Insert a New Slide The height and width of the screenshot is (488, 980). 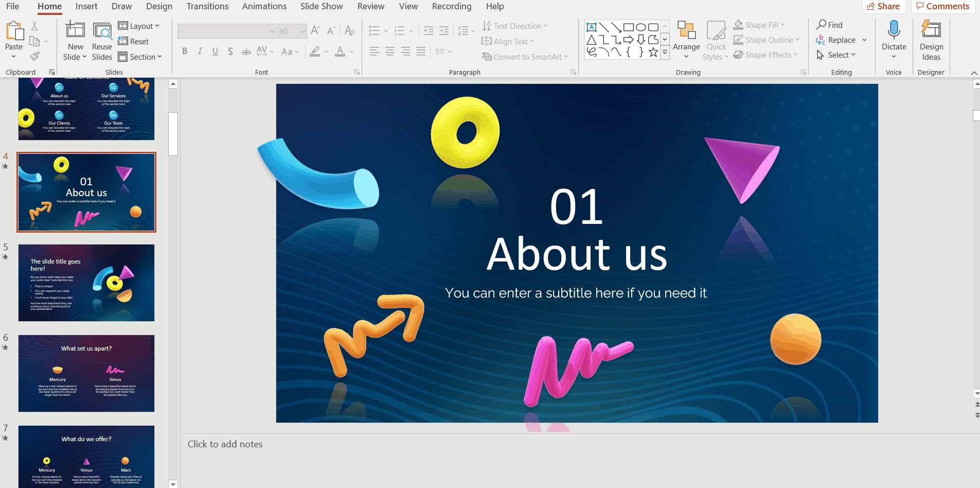pyautogui.click(x=75, y=31)
